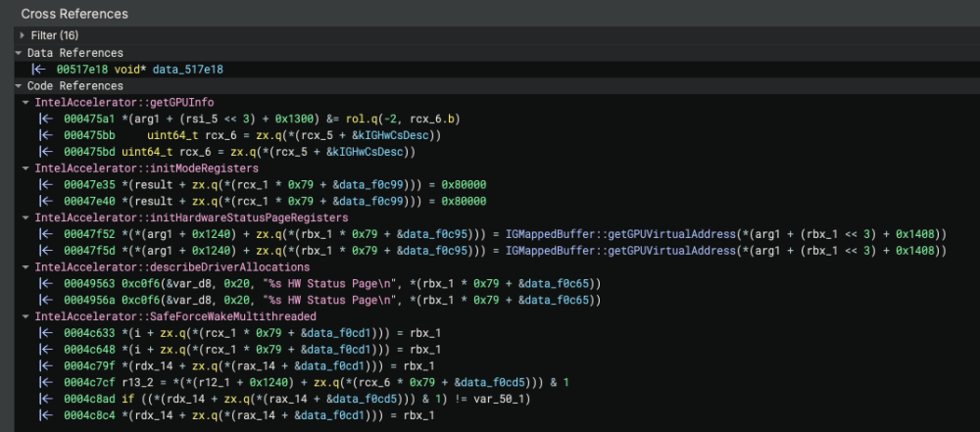Go to code reference at 00047e35
Screen dimensions: 980x432
click(x=90, y=185)
